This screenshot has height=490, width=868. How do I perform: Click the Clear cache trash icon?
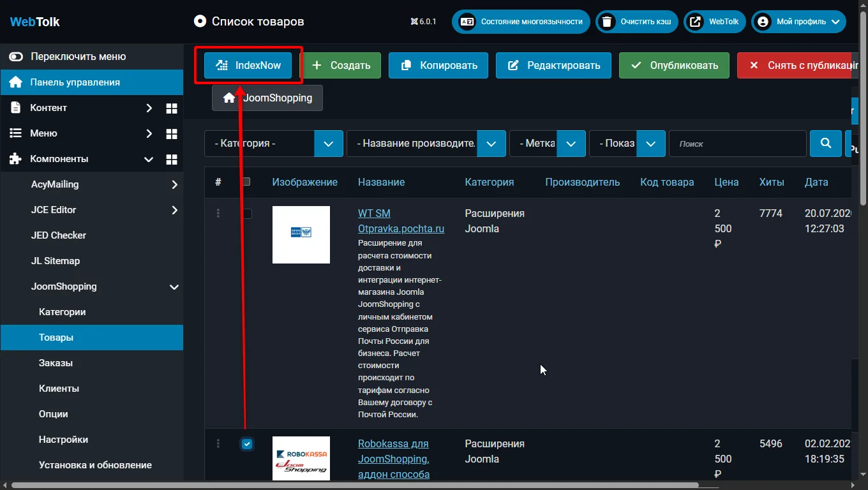(608, 22)
